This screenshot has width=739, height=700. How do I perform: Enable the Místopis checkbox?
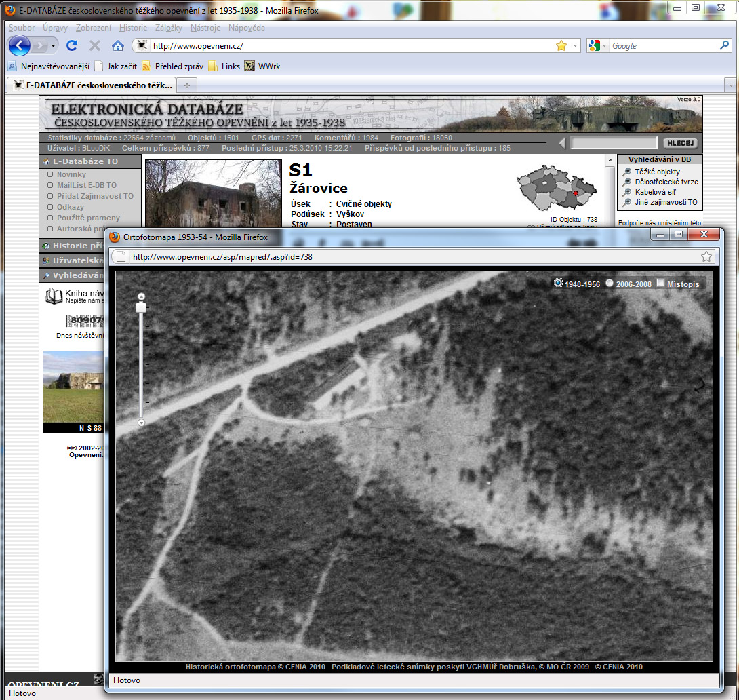661,284
